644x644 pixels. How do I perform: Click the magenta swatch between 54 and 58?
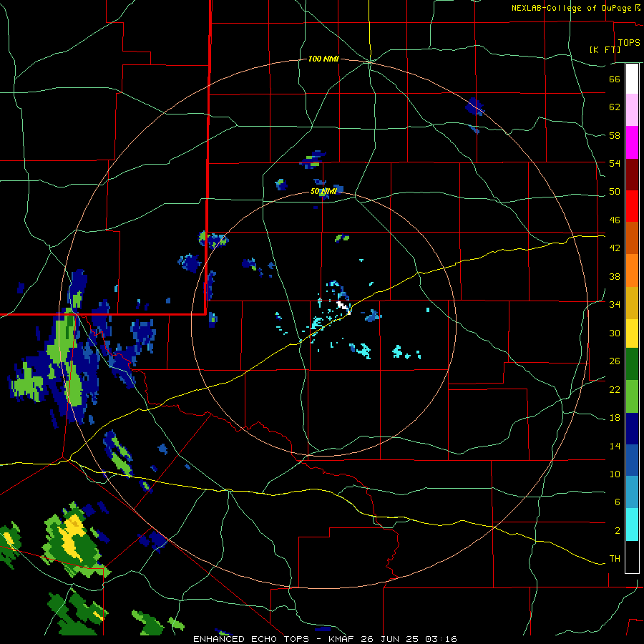click(632, 142)
